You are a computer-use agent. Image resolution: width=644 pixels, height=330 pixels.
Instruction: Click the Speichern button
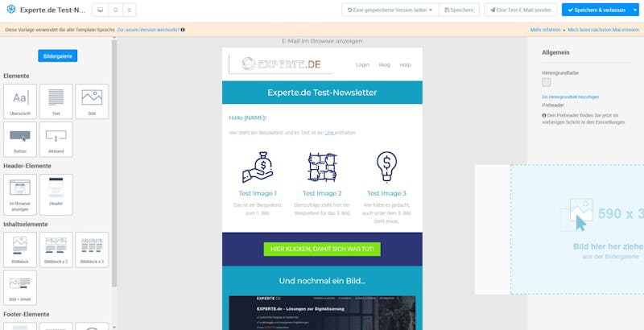[x=459, y=10]
